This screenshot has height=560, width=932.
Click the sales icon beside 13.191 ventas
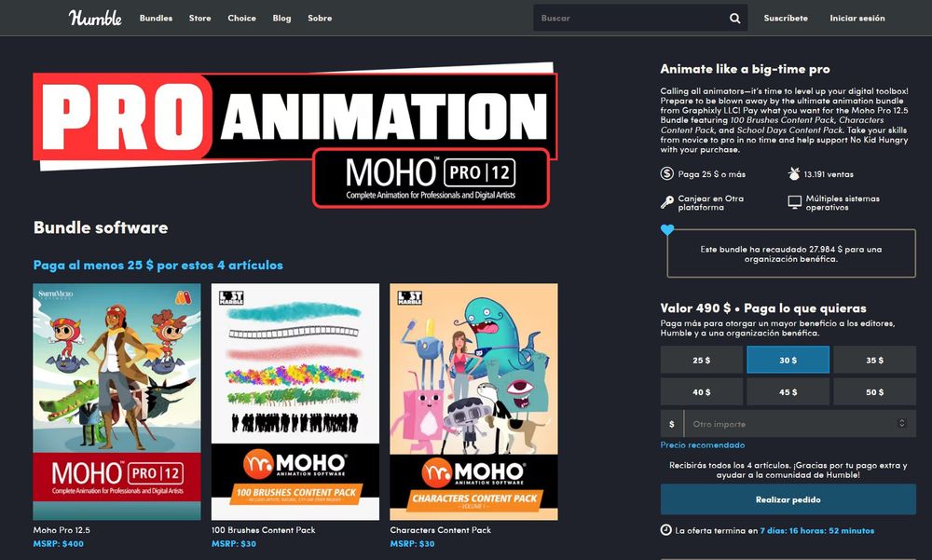tap(794, 173)
